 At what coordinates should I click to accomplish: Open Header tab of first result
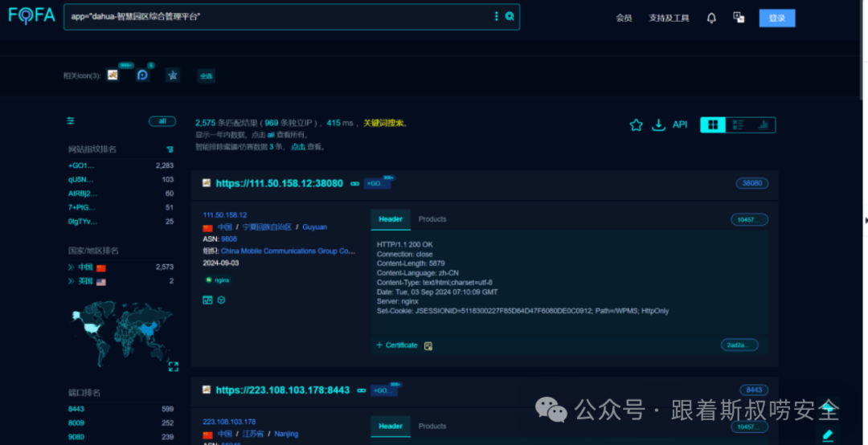click(391, 219)
